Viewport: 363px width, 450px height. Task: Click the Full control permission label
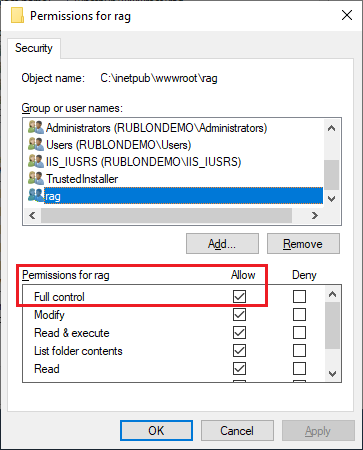point(59,297)
